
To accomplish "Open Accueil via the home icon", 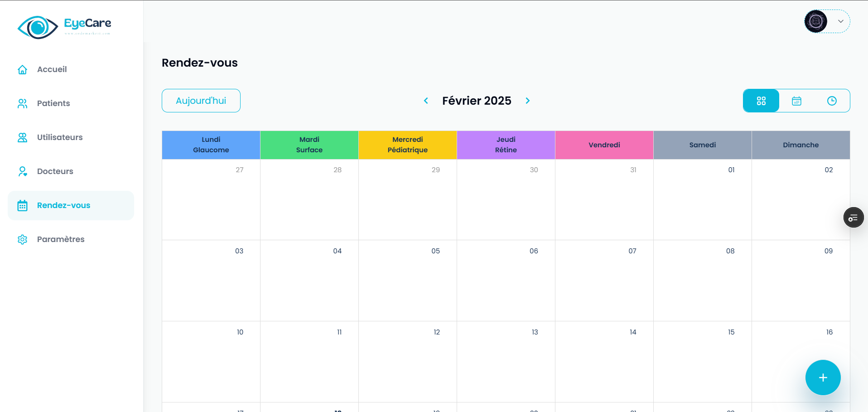I will point(22,69).
